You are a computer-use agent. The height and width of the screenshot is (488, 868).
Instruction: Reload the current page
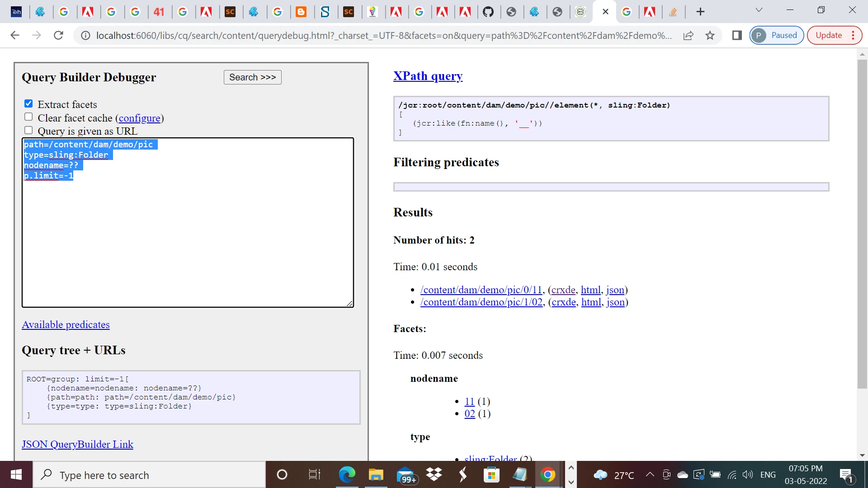pos(58,35)
